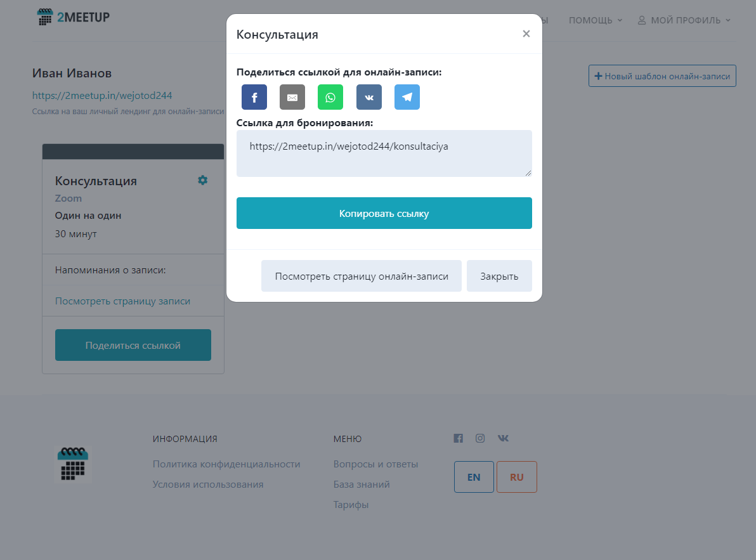The image size is (756, 560).
Task: Open Instagram icon in the footer
Action: [481, 438]
